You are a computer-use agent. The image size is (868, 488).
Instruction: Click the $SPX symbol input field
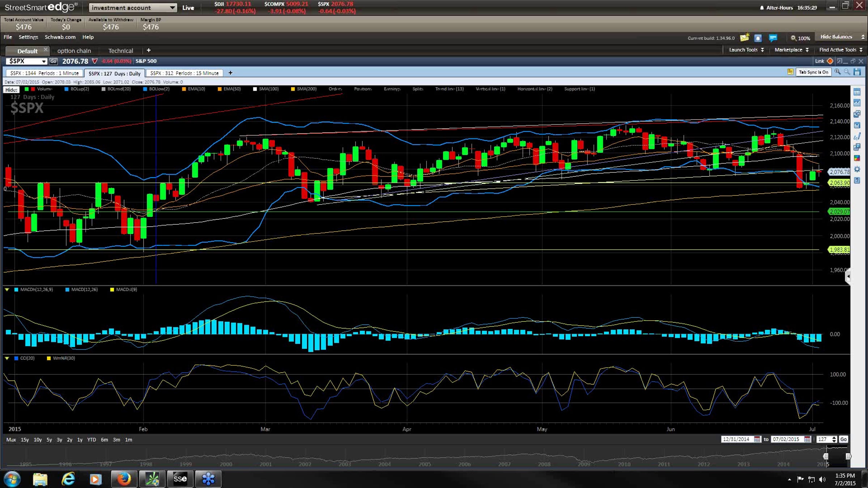[24, 61]
